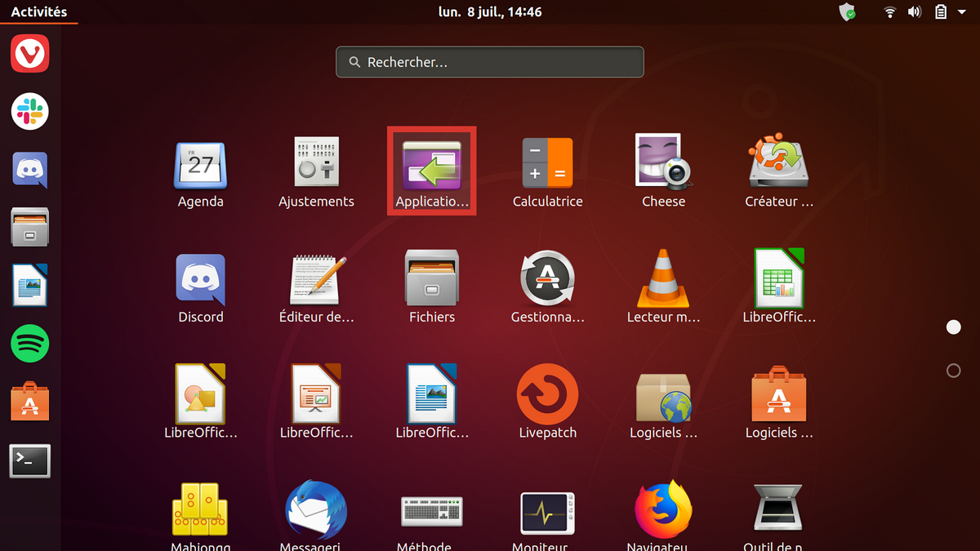980x551 pixels.
Task: Click the Wi-Fi indicator in top bar
Action: coord(890,12)
